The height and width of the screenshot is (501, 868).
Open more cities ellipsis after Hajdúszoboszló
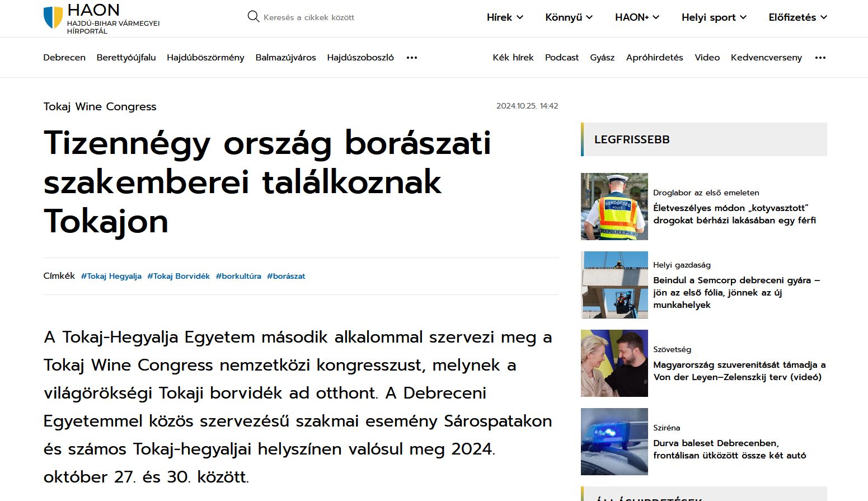(x=412, y=58)
